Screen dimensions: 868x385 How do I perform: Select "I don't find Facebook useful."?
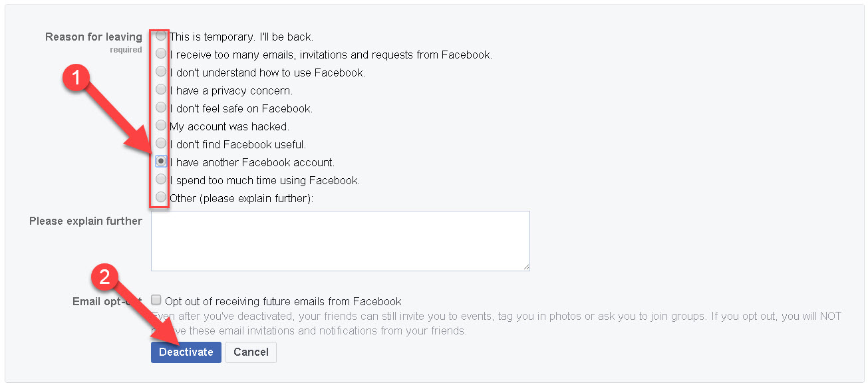[x=160, y=144]
